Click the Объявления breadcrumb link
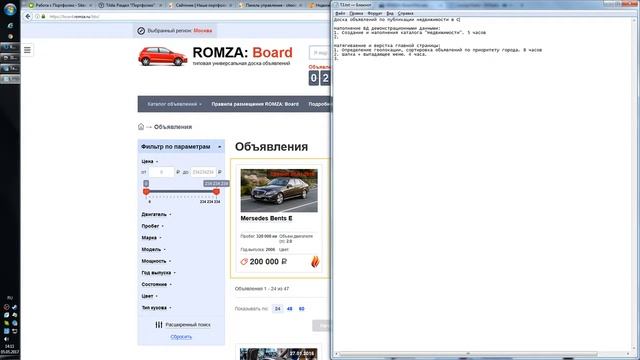 click(x=173, y=127)
